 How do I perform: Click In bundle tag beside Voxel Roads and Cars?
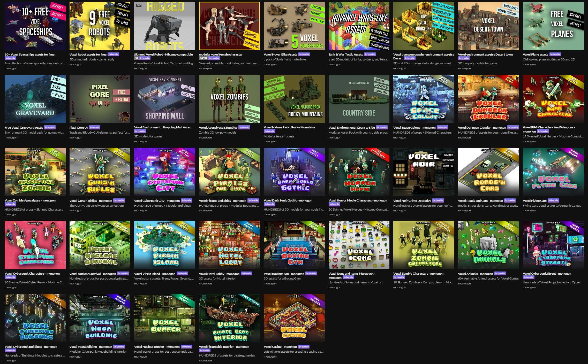[x=510, y=201]
